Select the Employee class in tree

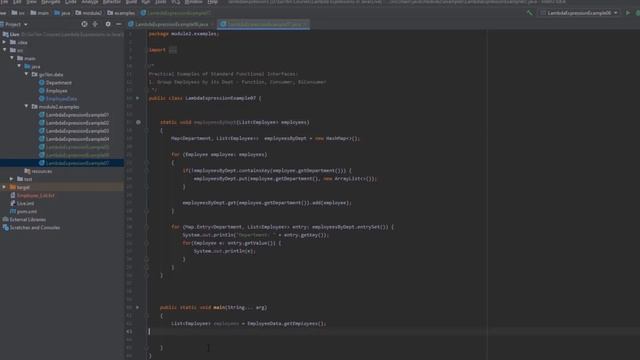pyautogui.click(x=56, y=91)
